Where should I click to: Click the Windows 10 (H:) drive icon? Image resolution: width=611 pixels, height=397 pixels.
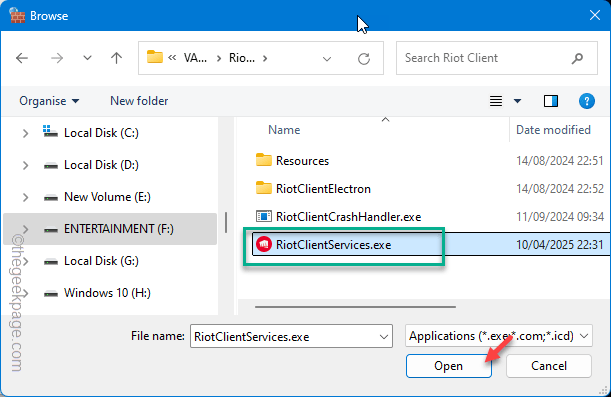click(x=51, y=293)
